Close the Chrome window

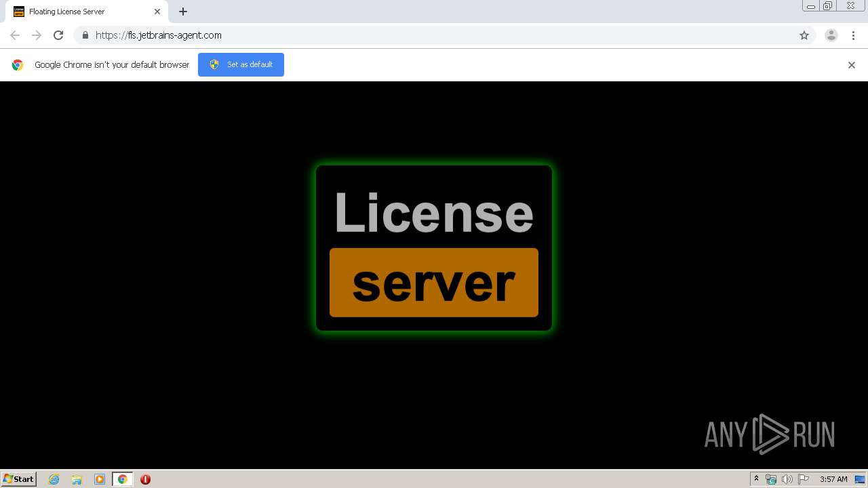tap(850, 6)
